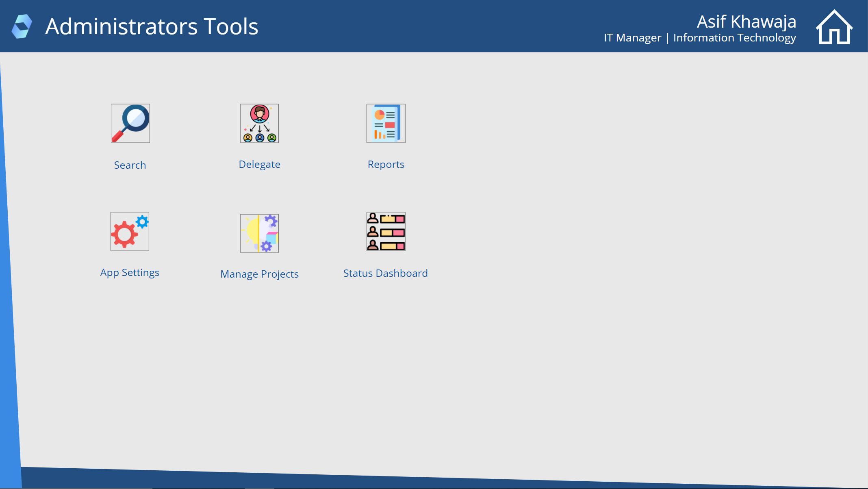The width and height of the screenshot is (868, 489).
Task: Click the Delegate text label
Action: 259,164
